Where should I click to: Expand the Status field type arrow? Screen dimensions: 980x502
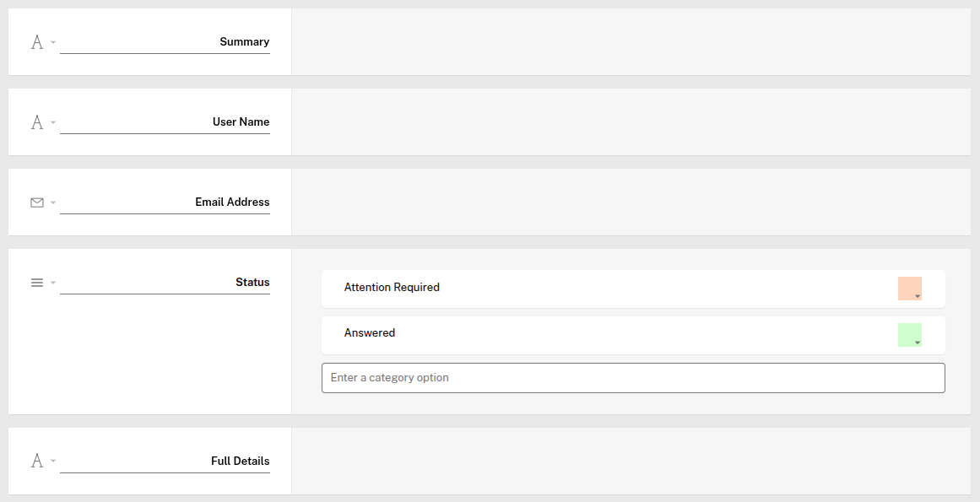pyautogui.click(x=53, y=283)
